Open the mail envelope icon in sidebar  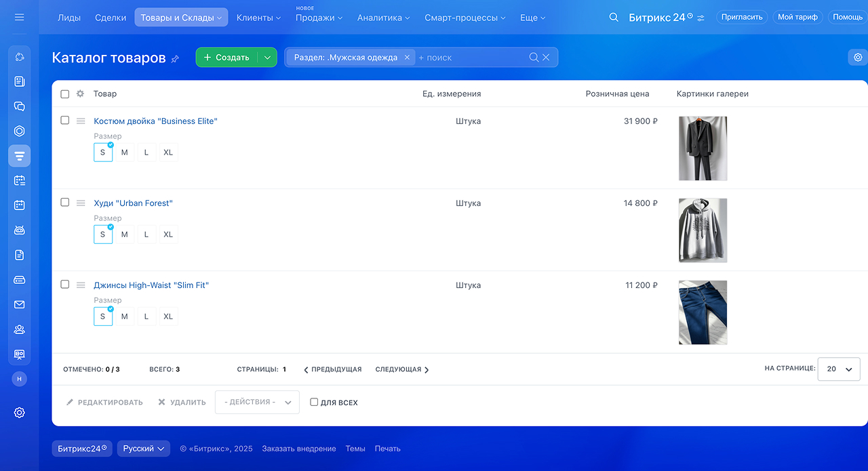(x=19, y=304)
